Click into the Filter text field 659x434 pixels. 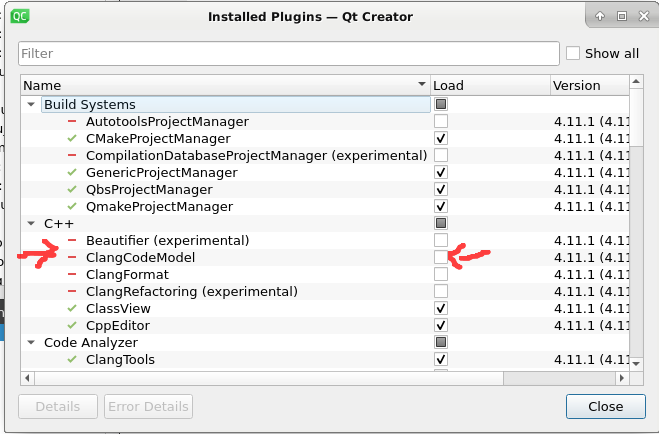(x=289, y=53)
